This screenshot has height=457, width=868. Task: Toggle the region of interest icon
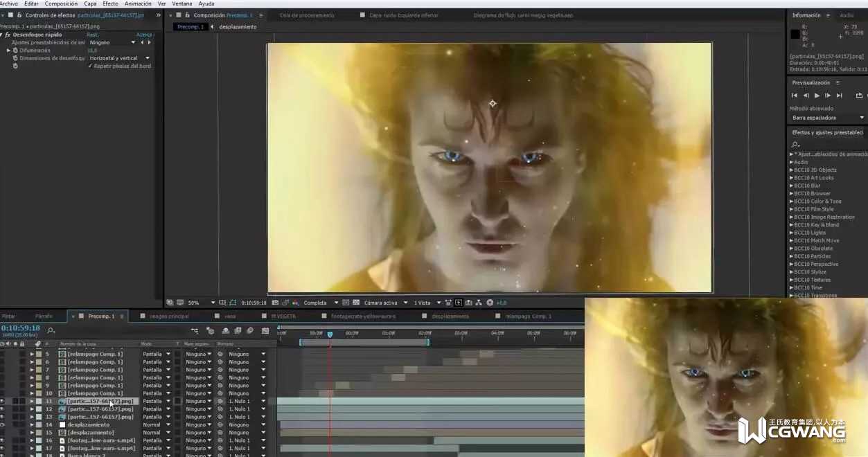pyautogui.click(x=346, y=303)
